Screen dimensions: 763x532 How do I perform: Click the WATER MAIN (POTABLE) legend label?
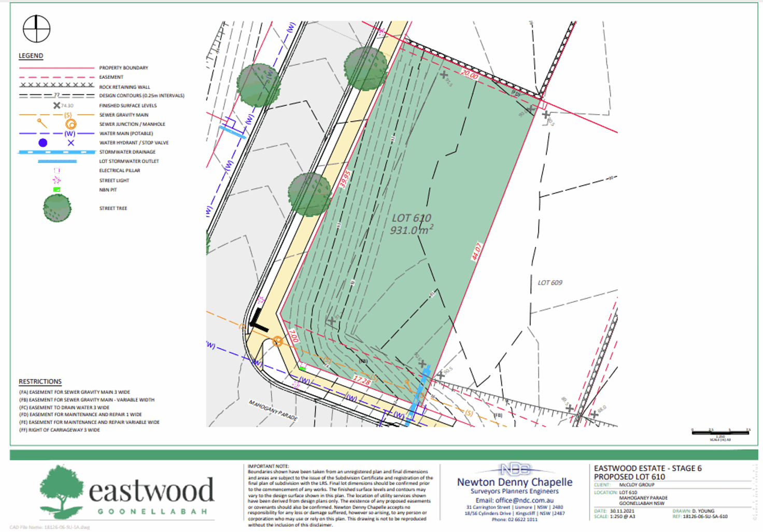[126, 134]
